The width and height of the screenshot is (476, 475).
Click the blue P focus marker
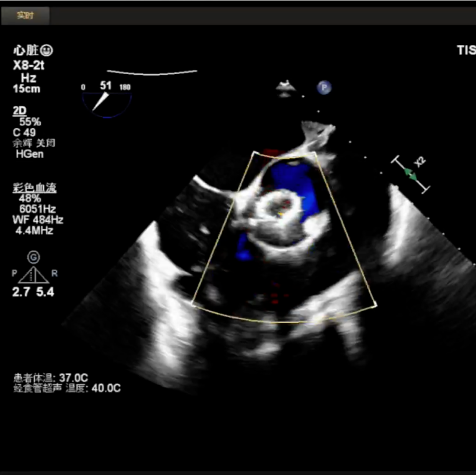(x=324, y=87)
